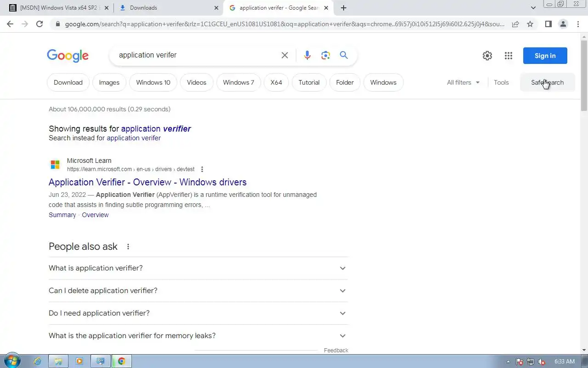This screenshot has width=588, height=368.
Task: Open Windows Explorer folder taskbar icon
Action: click(x=58, y=361)
